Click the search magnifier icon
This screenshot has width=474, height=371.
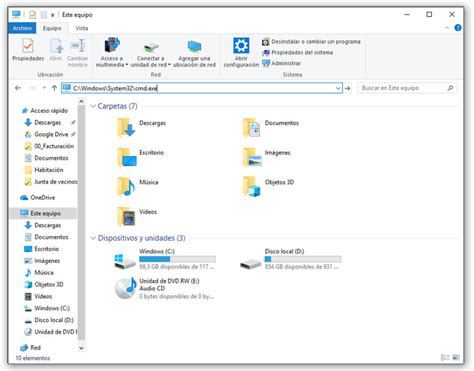coord(450,88)
